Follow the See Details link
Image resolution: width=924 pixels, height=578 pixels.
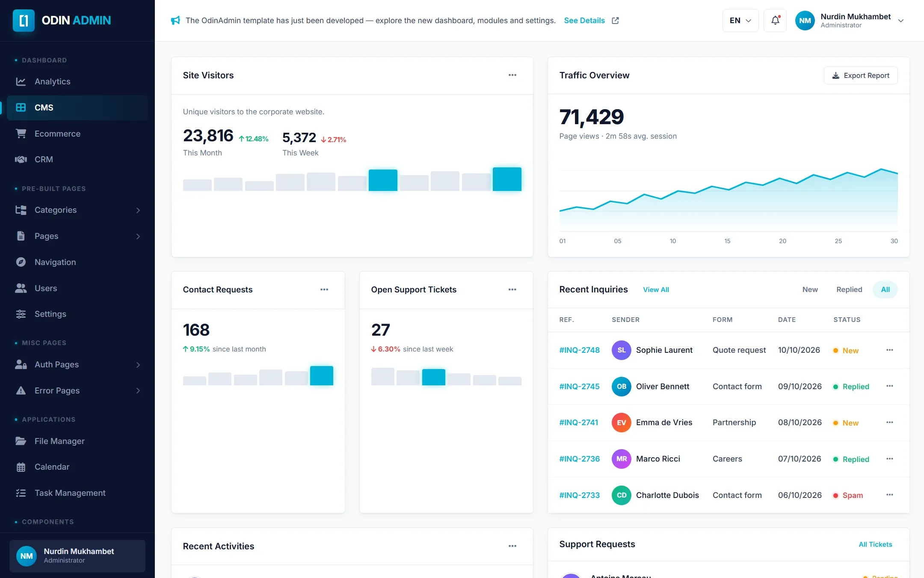(584, 21)
